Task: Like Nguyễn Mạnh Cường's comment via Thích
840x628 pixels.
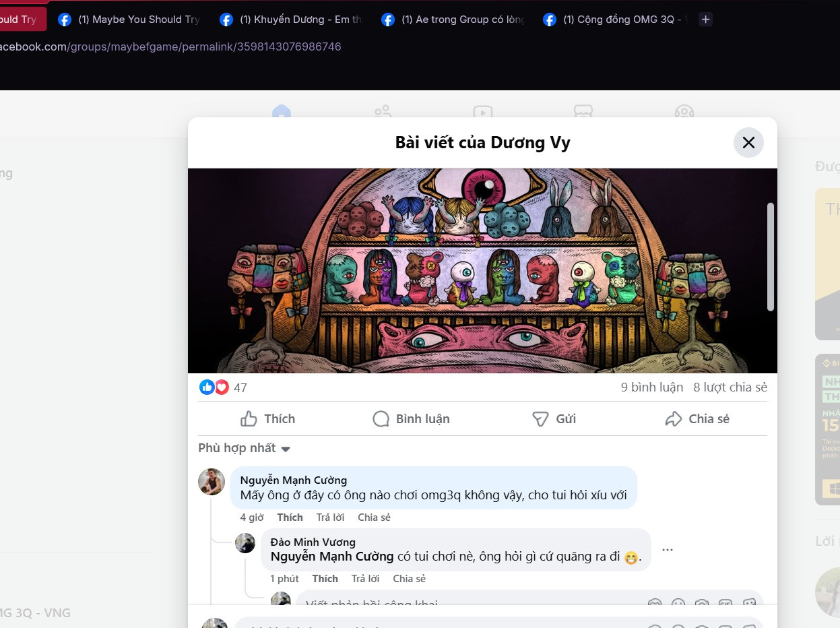Action: 290,517
